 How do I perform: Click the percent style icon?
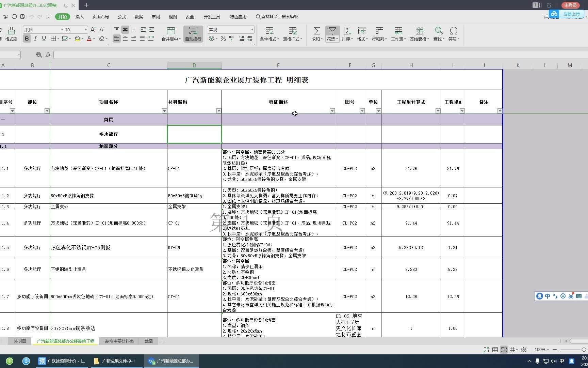(223, 39)
